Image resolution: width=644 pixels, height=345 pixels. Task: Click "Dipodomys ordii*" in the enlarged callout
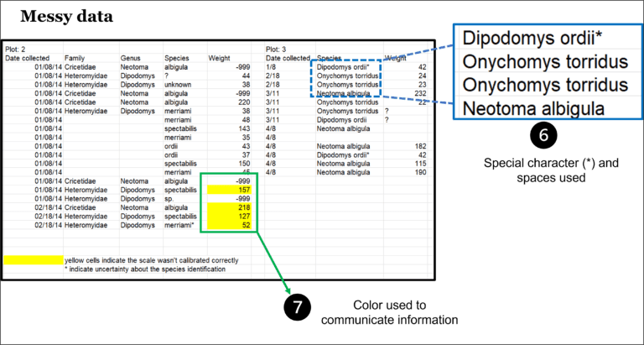tap(532, 38)
